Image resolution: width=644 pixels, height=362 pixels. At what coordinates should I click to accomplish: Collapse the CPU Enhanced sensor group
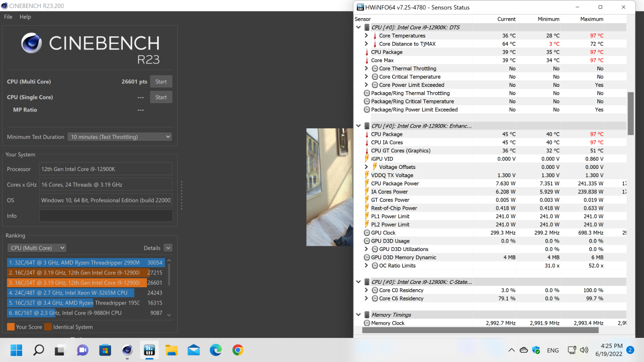358,126
